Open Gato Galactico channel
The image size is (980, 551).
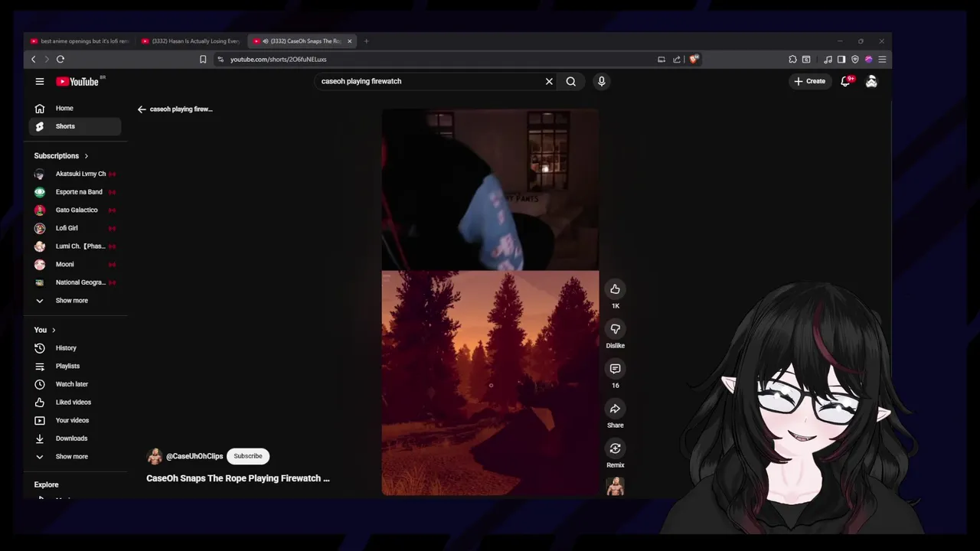(75, 210)
